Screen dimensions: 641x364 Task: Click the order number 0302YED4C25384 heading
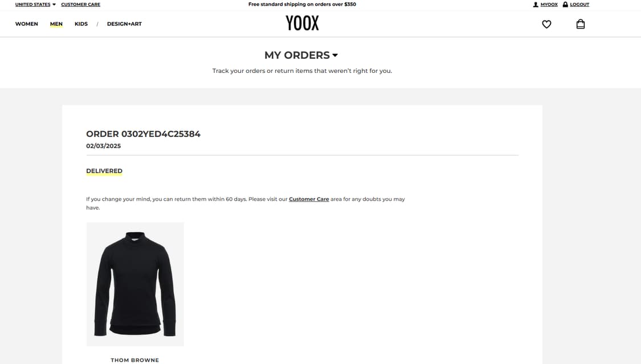tap(143, 134)
